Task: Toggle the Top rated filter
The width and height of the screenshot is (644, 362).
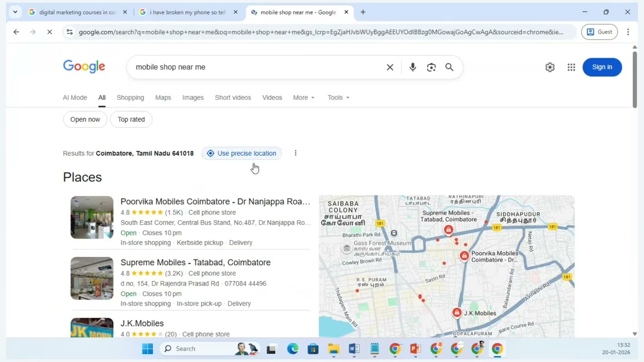Action: (131, 119)
